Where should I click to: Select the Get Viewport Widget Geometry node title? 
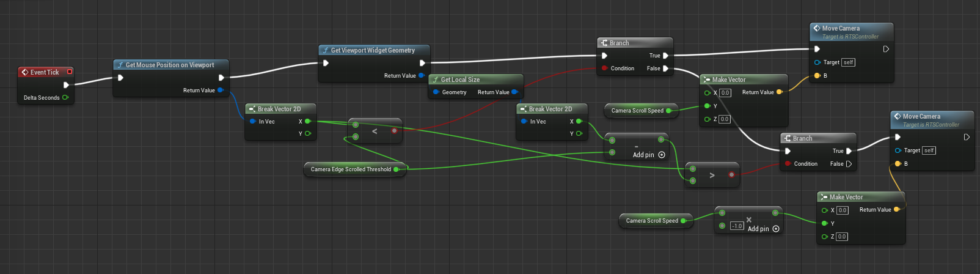373,50
